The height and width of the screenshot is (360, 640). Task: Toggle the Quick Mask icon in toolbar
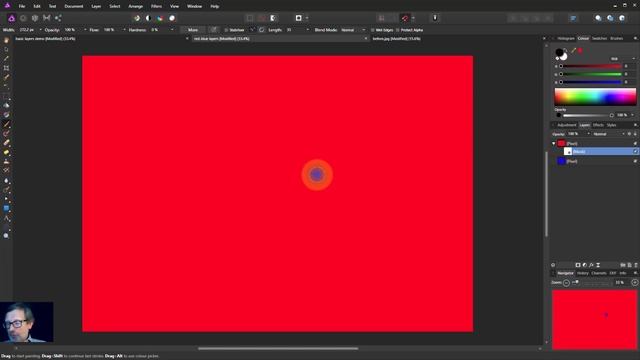point(298,18)
